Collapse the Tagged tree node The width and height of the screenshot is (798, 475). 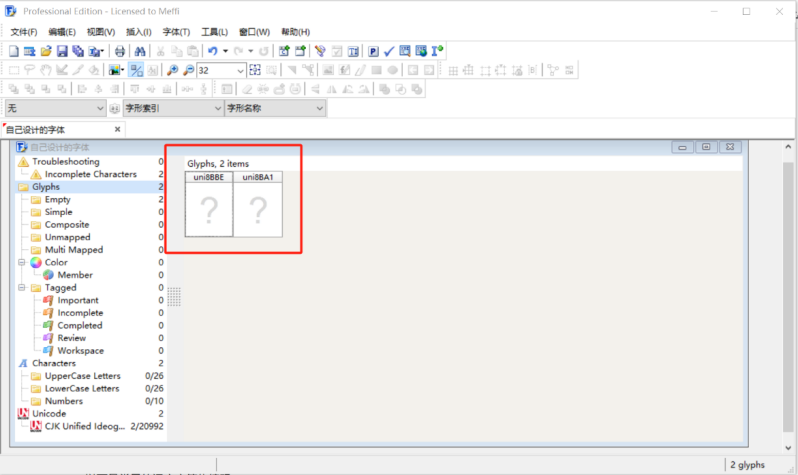[x=22, y=287]
